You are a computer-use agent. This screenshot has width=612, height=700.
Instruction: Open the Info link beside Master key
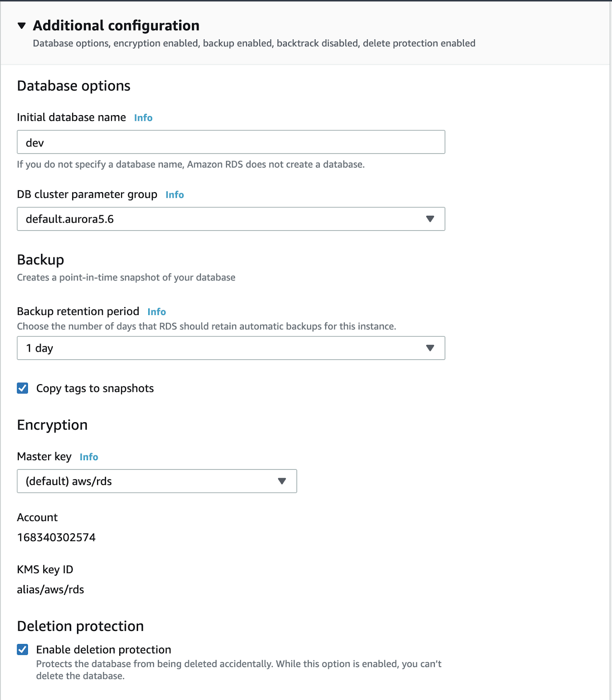[89, 457]
